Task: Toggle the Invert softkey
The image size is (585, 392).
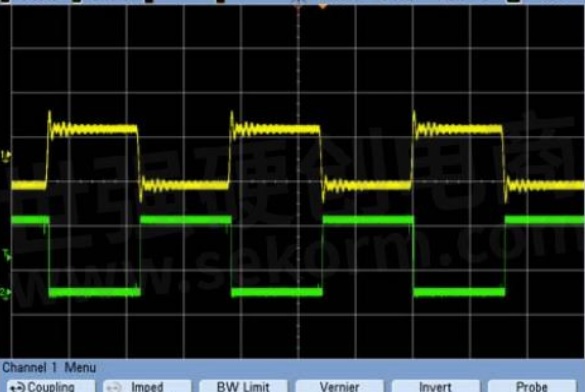Action: 435,386
